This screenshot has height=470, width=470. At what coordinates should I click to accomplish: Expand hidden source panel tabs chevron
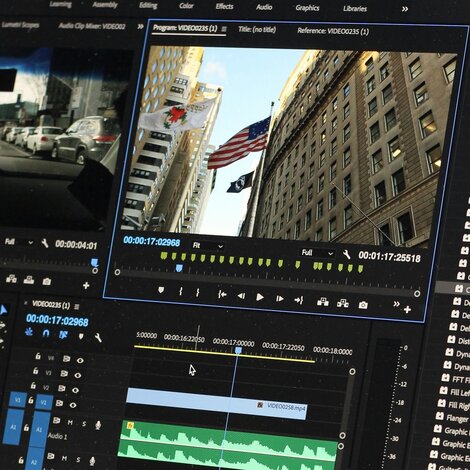pos(140,26)
